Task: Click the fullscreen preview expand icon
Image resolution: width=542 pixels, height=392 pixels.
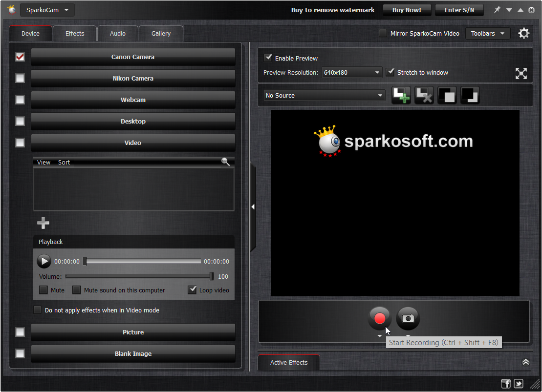Action: coord(521,73)
